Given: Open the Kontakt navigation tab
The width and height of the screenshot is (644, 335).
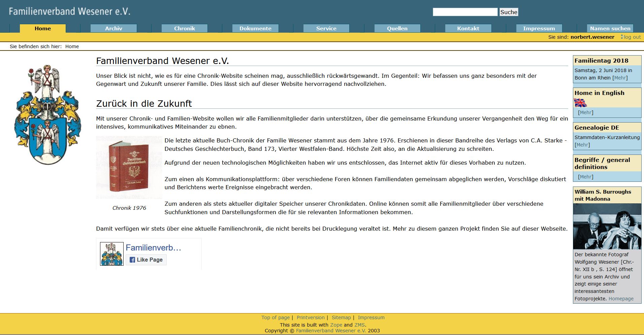Looking at the screenshot, I should coord(468,29).
